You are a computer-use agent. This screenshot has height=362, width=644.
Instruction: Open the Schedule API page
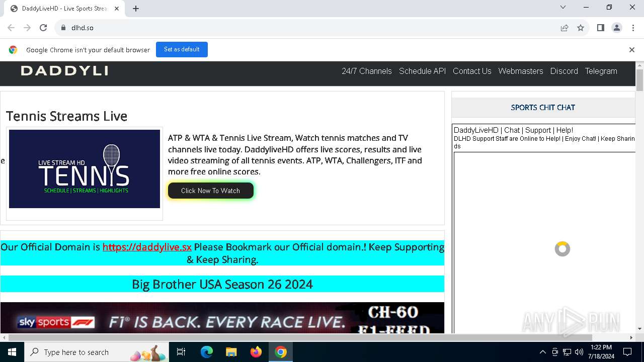pyautogui.click(x=422, y=71)
